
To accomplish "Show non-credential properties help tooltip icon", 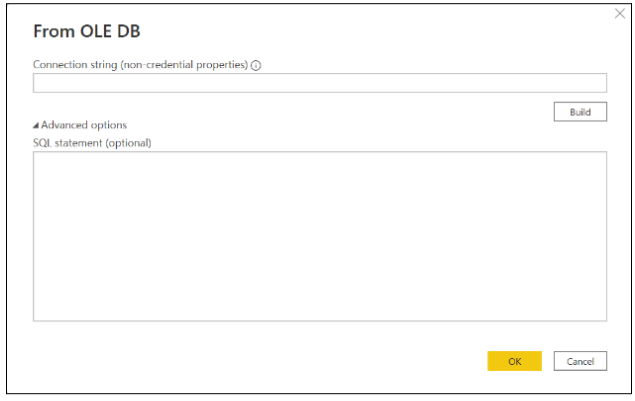I will [256, 65].
